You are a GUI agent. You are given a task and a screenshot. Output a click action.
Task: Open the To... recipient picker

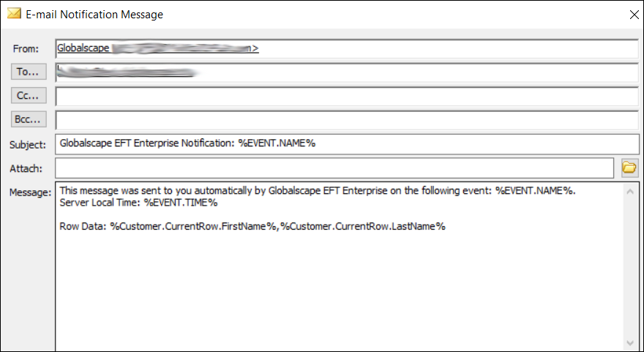[x=30, y=72]
